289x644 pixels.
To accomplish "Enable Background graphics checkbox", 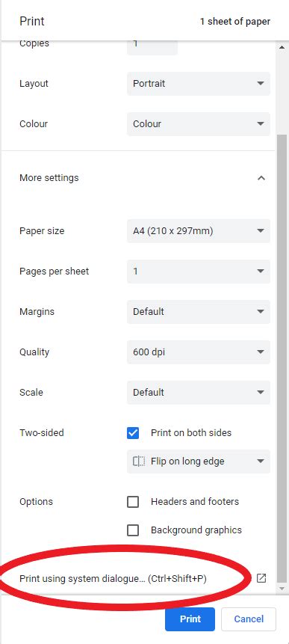I will [x=133, y=530].
